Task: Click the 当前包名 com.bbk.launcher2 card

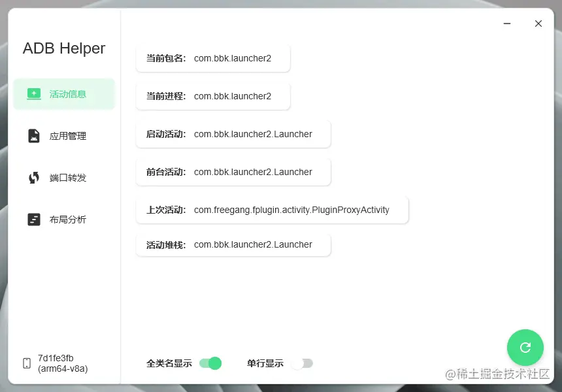Action: click(212, 57)
